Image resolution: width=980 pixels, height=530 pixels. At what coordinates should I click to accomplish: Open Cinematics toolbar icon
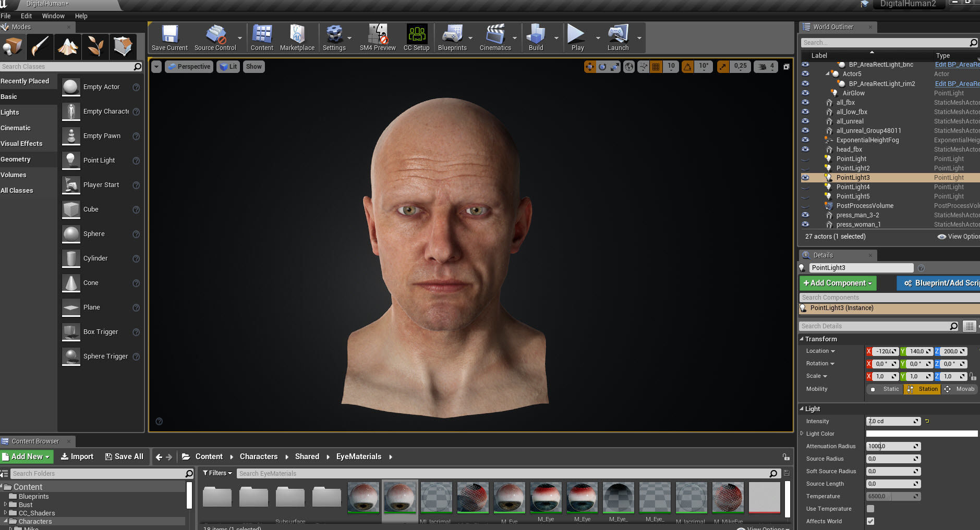[x=495, y=38]
